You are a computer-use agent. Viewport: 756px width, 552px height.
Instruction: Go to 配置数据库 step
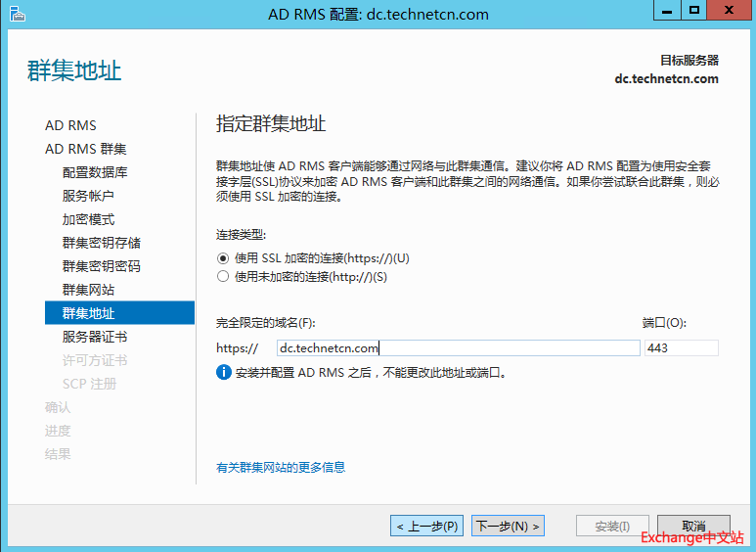click(95, 172)
